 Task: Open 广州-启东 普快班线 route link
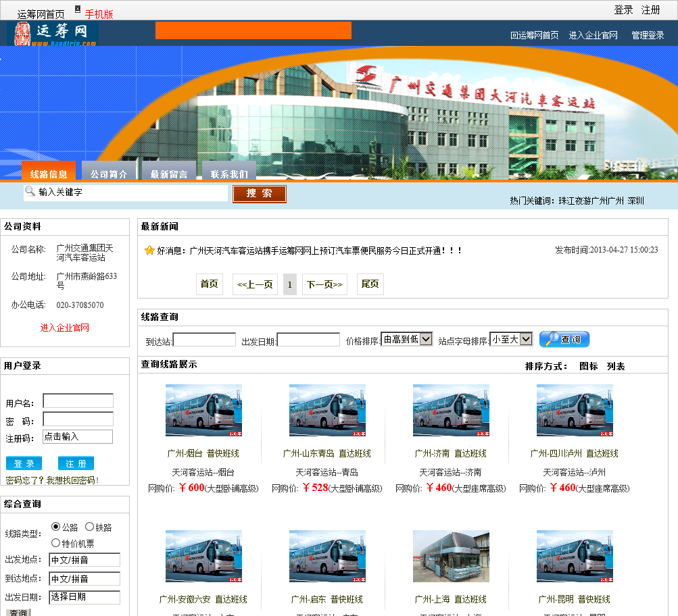pos(327,600)
